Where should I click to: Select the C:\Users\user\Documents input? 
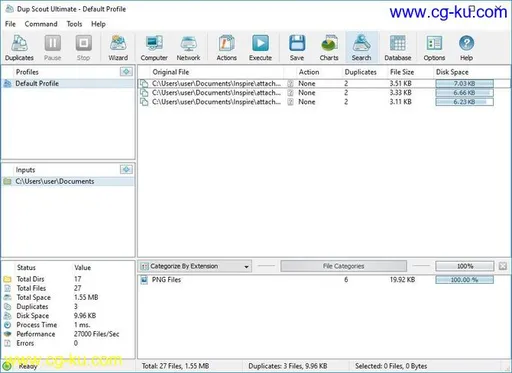coord(68,181)
